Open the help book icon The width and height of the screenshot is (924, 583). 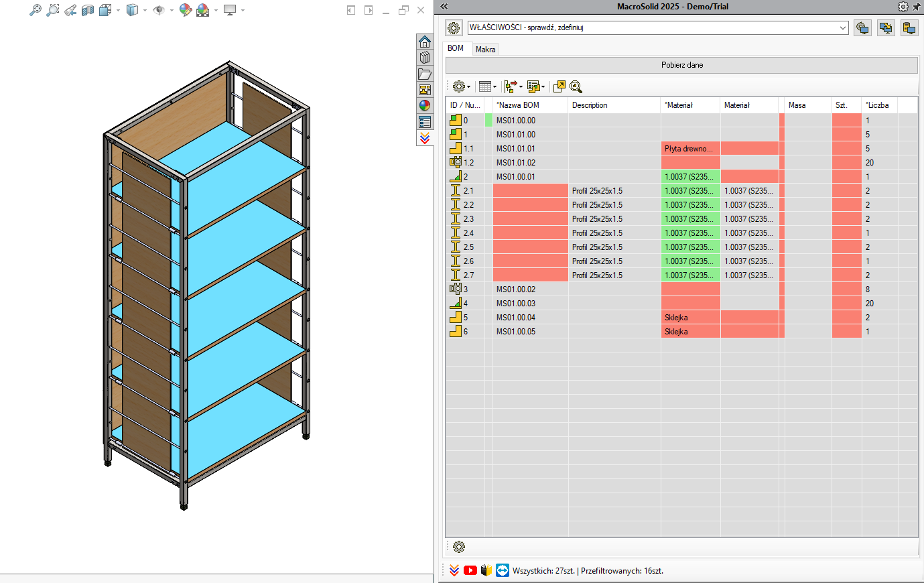[486, 570]
